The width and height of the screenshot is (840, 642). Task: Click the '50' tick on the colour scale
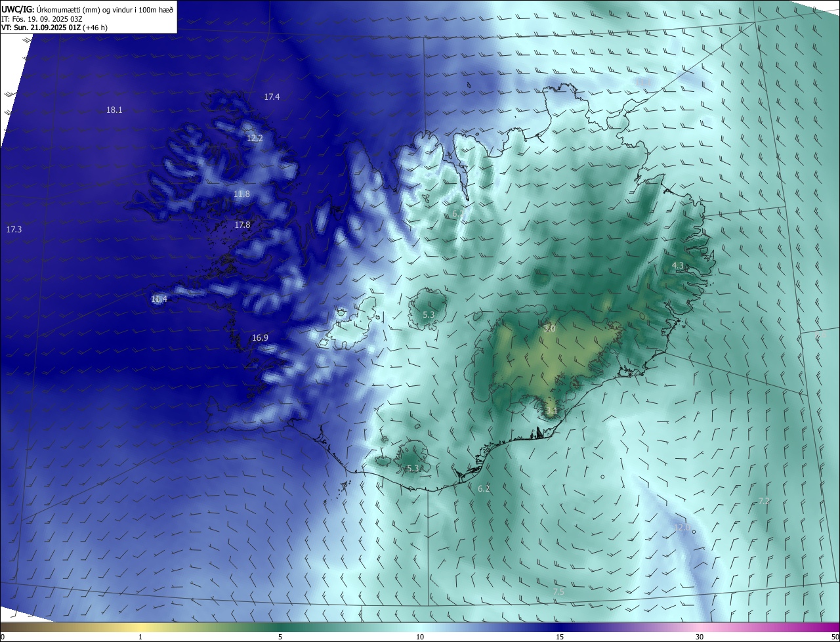(x=835, y=637)
